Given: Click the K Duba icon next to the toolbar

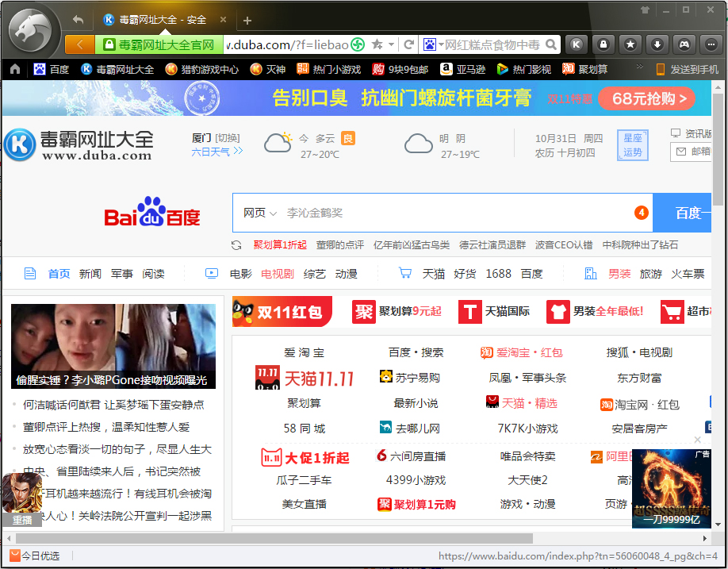Looking at the screenshot, I should coord(577,44).
